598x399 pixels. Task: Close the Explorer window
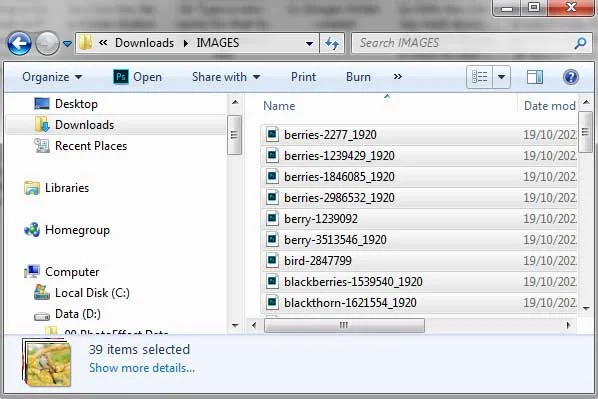(571, 7)
